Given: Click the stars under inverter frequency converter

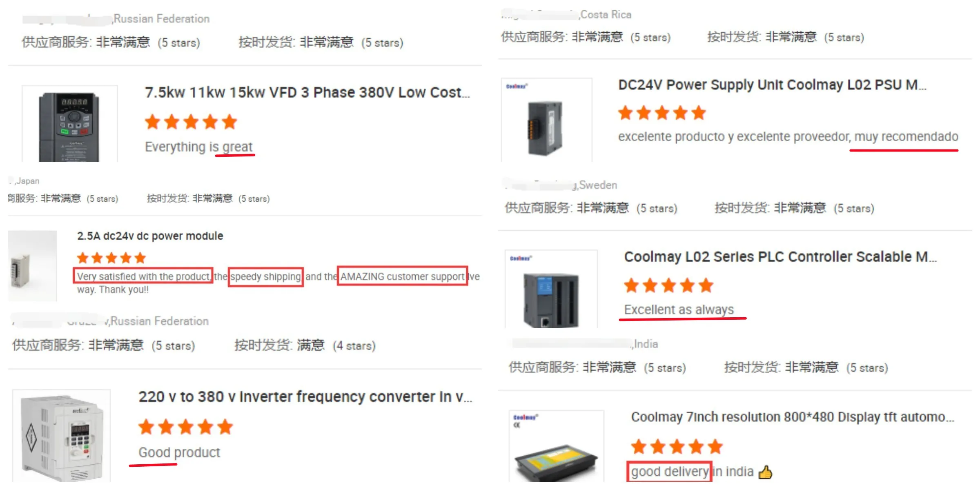Looking at the screenshot, I should click(x=186, y=427).
